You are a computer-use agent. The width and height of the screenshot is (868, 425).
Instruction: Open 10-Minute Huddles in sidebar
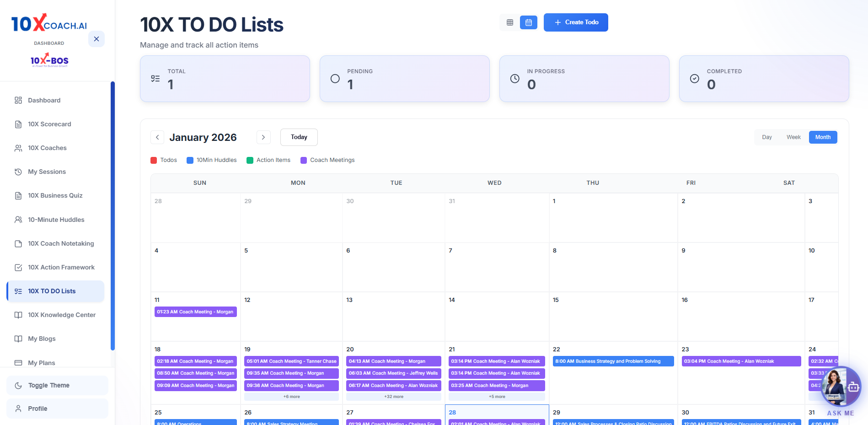click(x=56, y=220)
